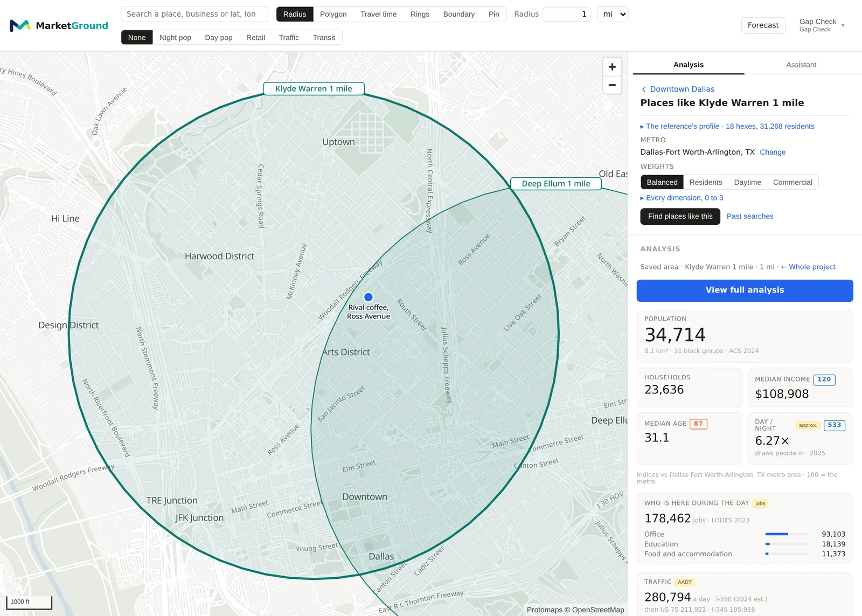Image resolution: width=862 pixels, height=616 pixels.
Task: Click the Klyde Warren 1 mile map label
Action: click(314, 89)
